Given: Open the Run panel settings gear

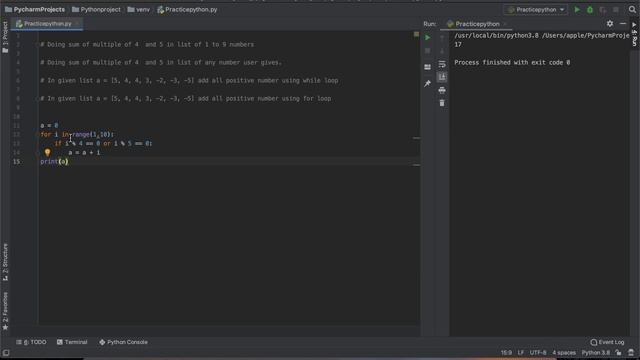Looking at the screenshot, I should coord(610,24).
